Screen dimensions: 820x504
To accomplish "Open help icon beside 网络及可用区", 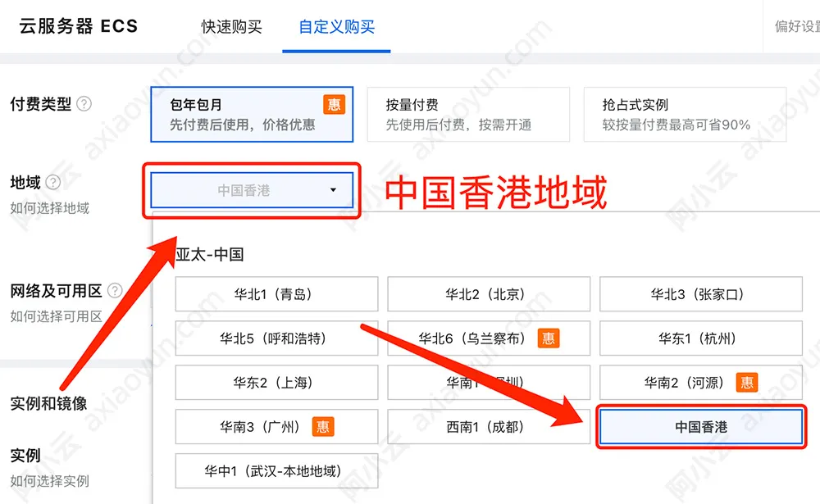I will point(115,291).
